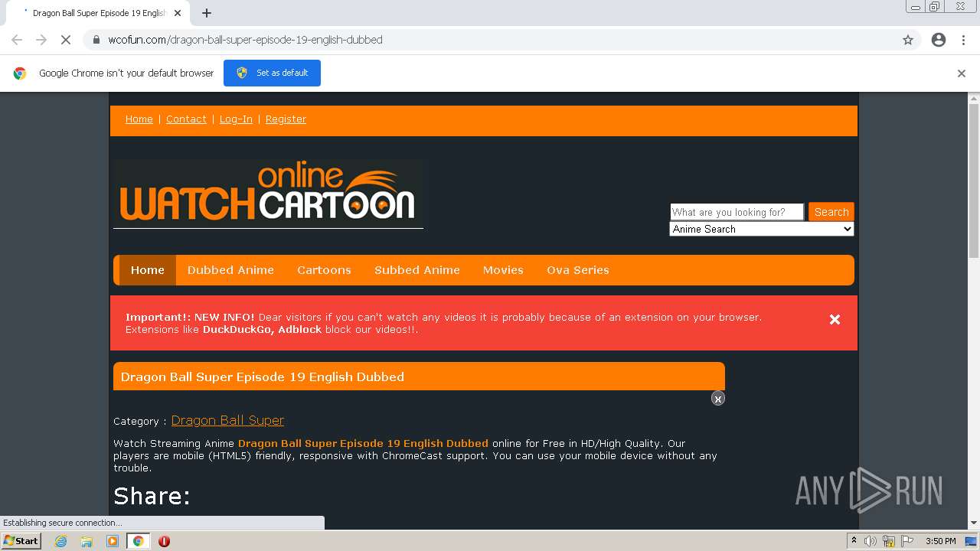Close the red Important notice banner
The image size is (980, 551).
[x=835, y=320]
